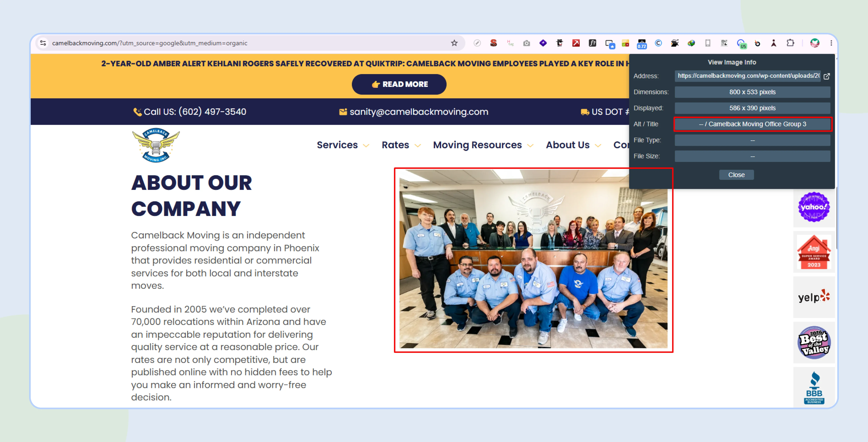Open the Chrome profile avatar
Viewport: 868px width, 442px height.
coord(814,43)
